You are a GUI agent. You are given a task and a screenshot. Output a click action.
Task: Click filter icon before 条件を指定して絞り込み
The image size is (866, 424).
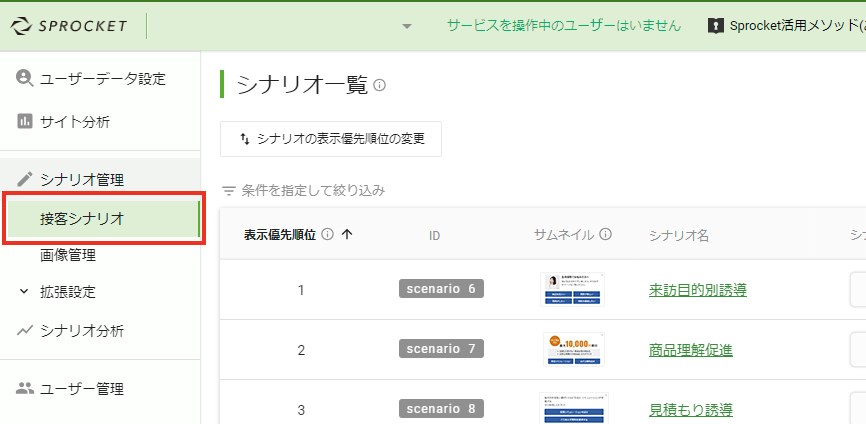[229, 191]
